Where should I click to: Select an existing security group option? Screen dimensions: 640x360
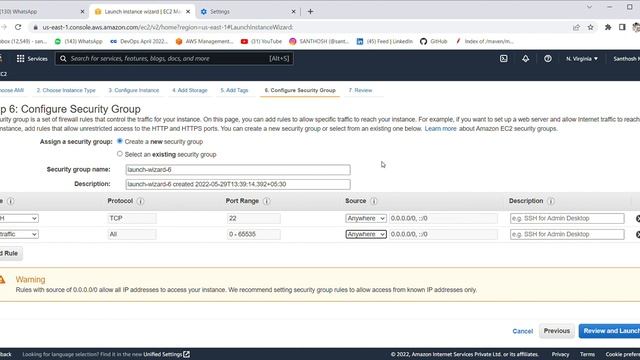[120, 154]
